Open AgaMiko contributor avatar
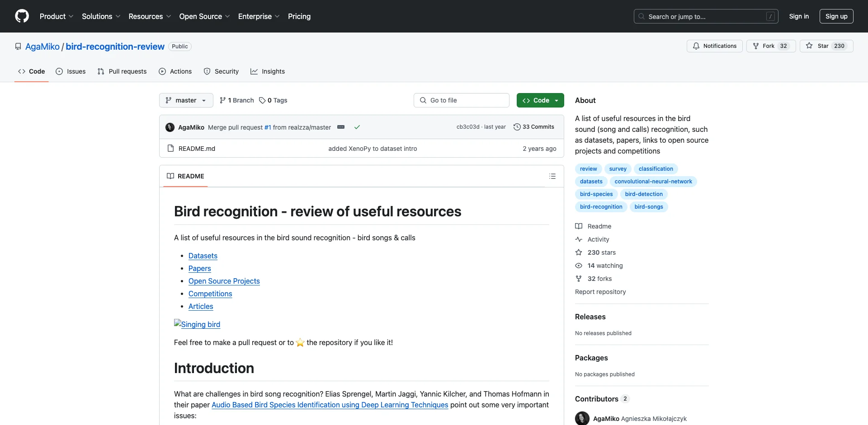 coord(582,419)
